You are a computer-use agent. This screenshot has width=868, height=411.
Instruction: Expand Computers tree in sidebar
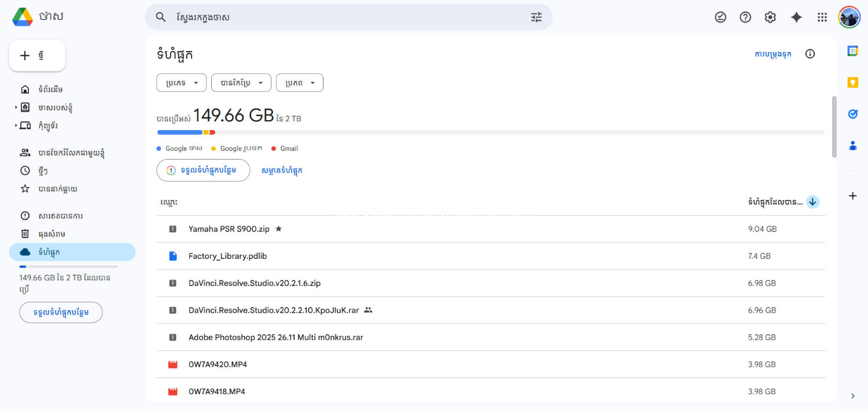[16, 125]
